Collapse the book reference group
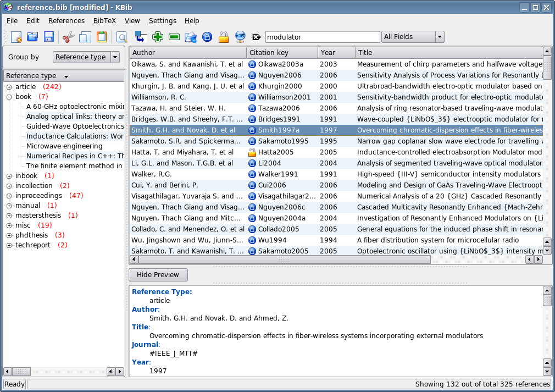Viewport: 555px width, 392px height. [9, 96]
